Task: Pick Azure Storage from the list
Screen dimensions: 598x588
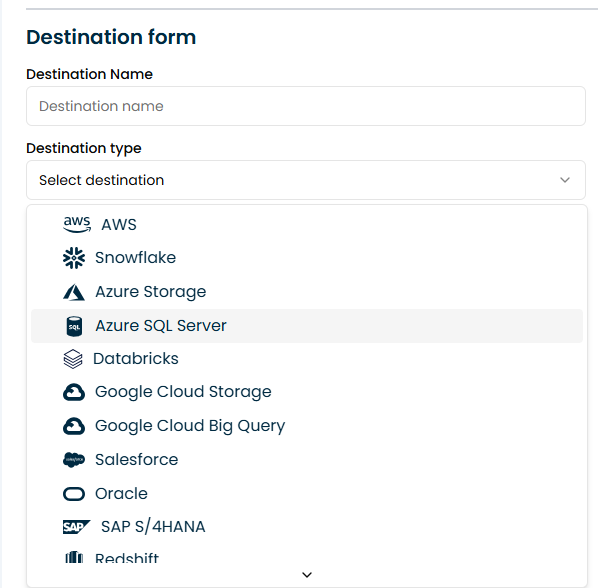Action: click(x=307, y=292)
